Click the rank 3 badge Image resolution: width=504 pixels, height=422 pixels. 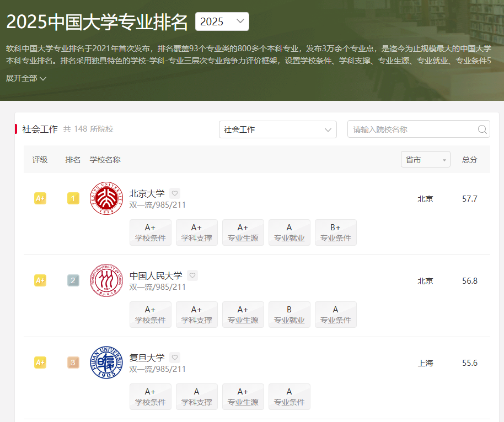pos(73,363)
